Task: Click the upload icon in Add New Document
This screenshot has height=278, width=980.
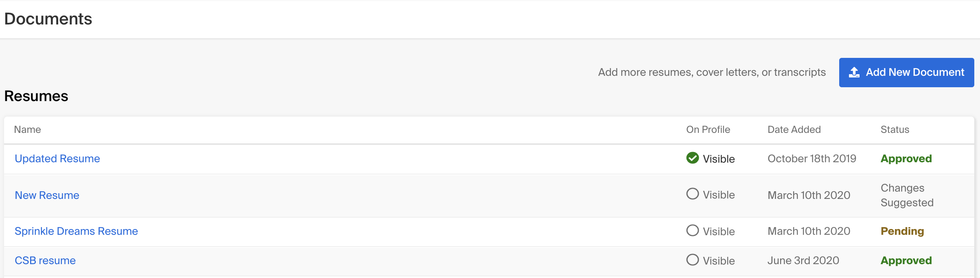Action: tap(854, 73)
